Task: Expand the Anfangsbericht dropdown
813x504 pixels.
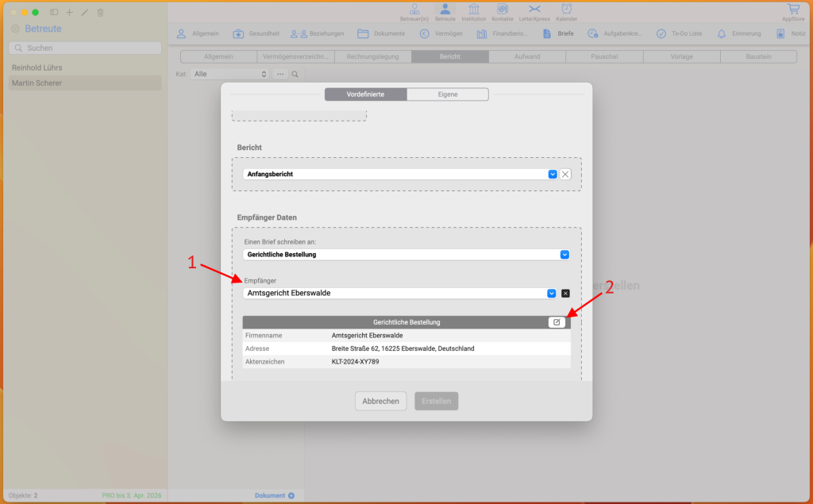Action: [x=553, y=174]
